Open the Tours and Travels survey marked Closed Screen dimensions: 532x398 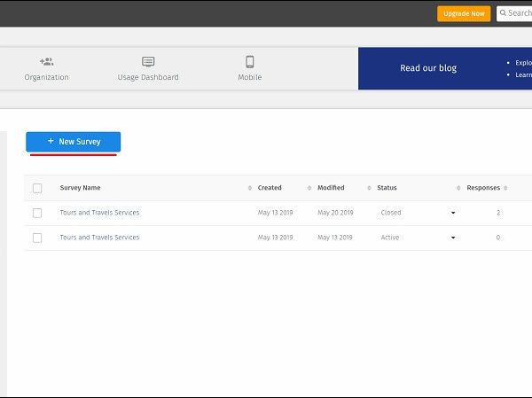pyautogui.click(x=99, y=213)
